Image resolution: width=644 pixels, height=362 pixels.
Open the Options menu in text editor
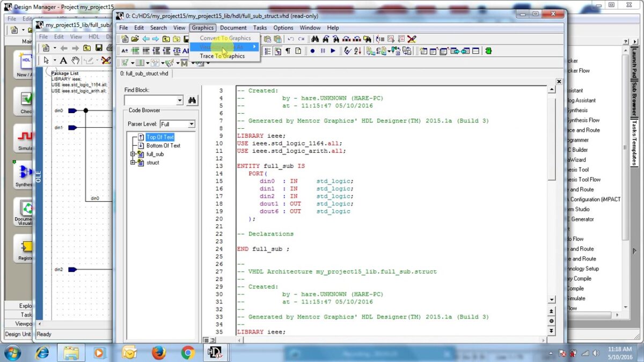[283, 28]
